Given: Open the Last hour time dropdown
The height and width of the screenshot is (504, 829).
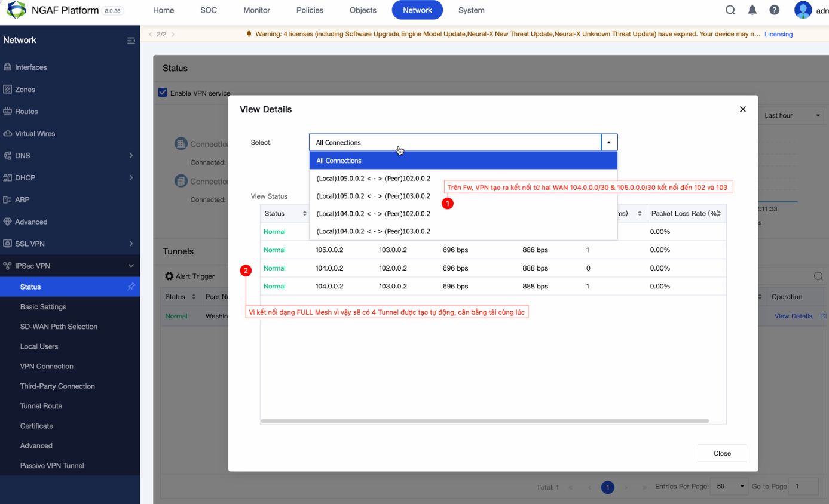Looking at the screenshot, I should point(792,115).
